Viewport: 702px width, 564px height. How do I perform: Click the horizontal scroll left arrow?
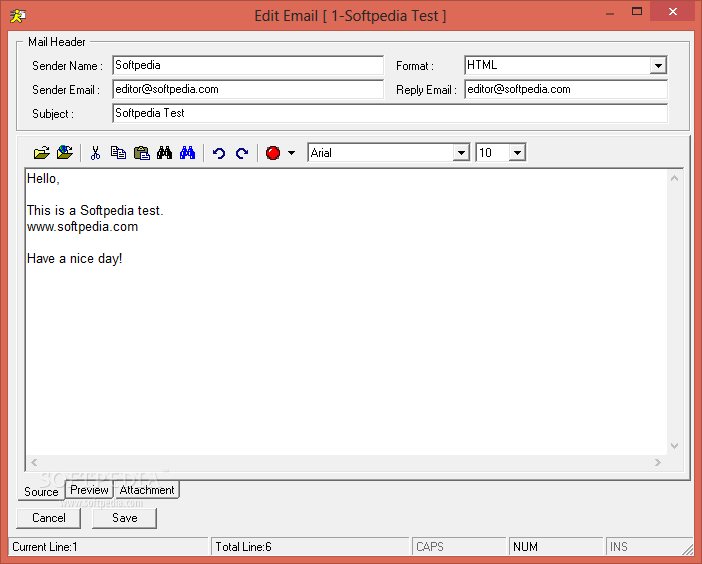[34, 462]
